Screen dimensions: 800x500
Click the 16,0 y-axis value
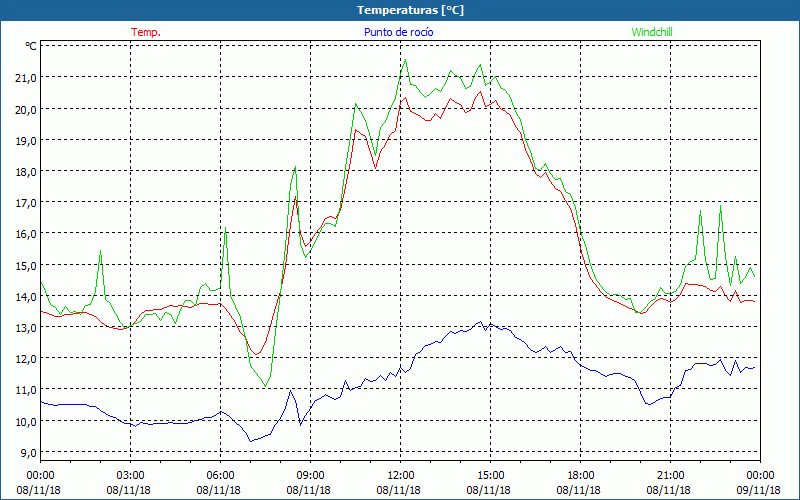[x=27, y=234]
